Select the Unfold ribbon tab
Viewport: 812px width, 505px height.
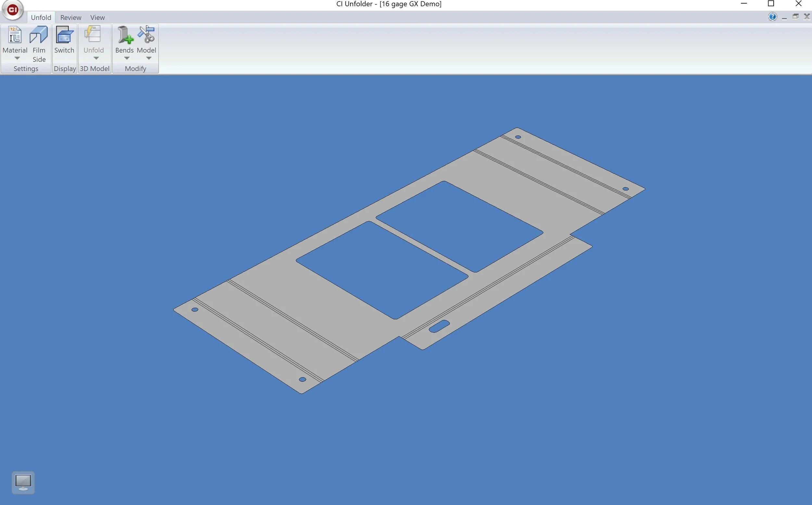tap(41, 18)
